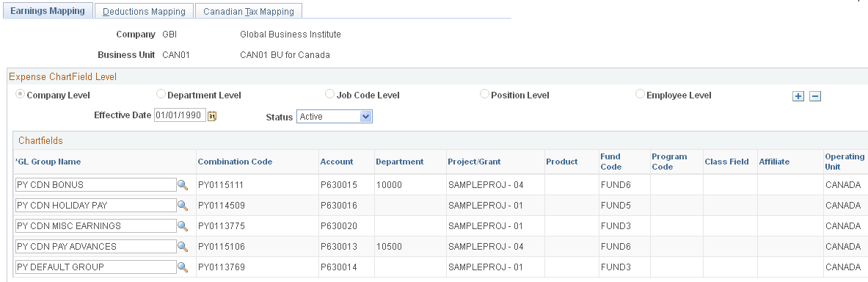Click account value P630013
This screenshot has height=282, width=868.
tap(339, 247)
